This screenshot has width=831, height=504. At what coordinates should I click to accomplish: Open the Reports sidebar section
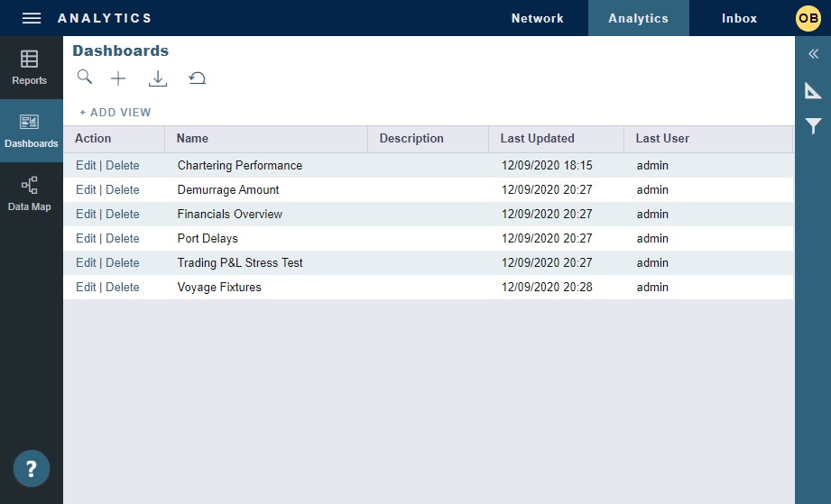click(30, 68)
